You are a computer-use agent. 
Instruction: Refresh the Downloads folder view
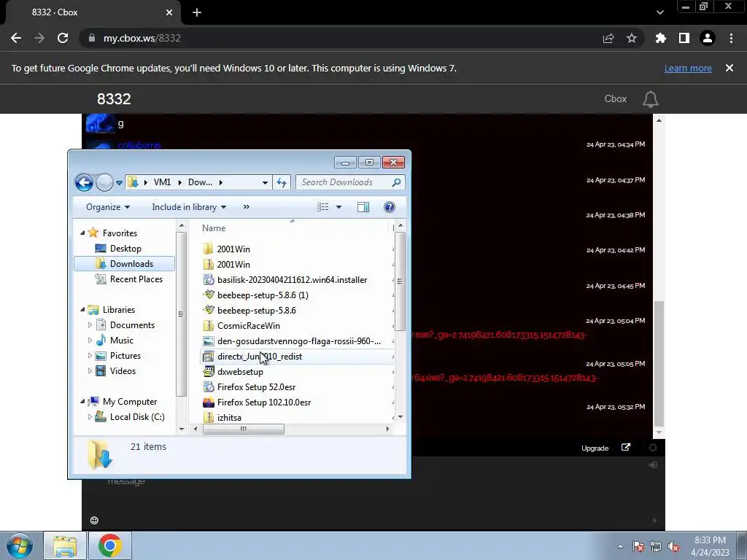click(x=282, y=182)
